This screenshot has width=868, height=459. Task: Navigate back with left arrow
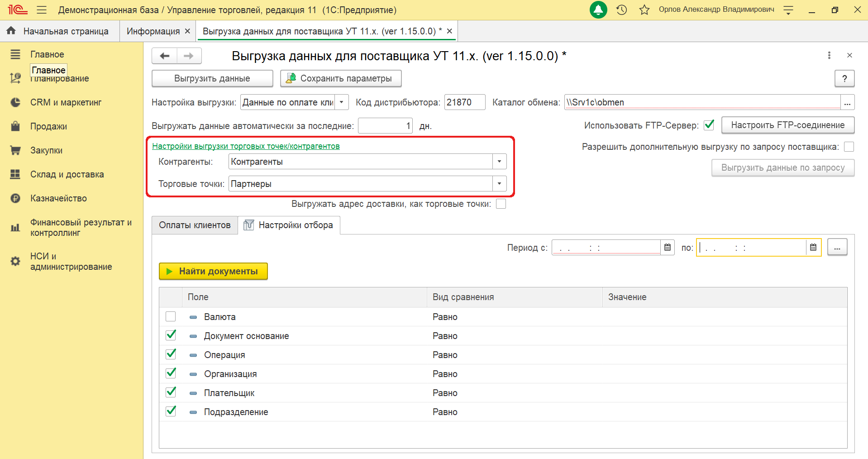164,56
